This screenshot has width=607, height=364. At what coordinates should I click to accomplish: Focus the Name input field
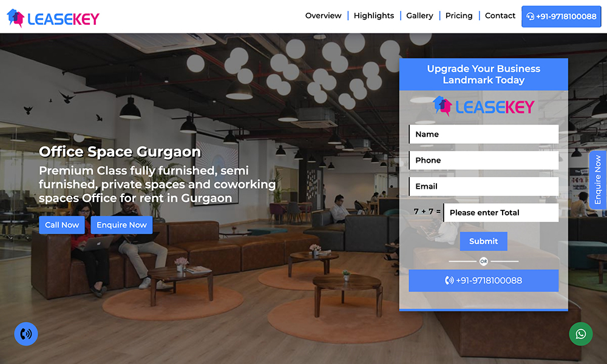click(x=484, y=134)
